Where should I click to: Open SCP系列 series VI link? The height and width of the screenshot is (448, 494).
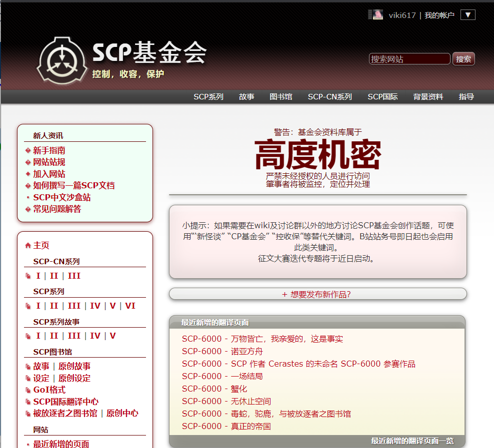click(x=130, y=306)
